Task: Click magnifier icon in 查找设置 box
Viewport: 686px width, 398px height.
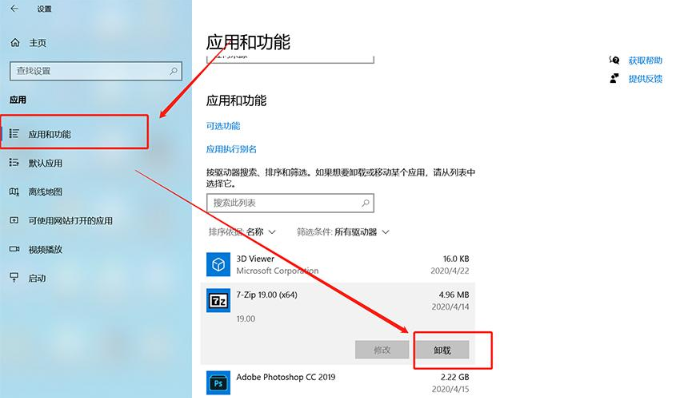Action: [174, 71]
